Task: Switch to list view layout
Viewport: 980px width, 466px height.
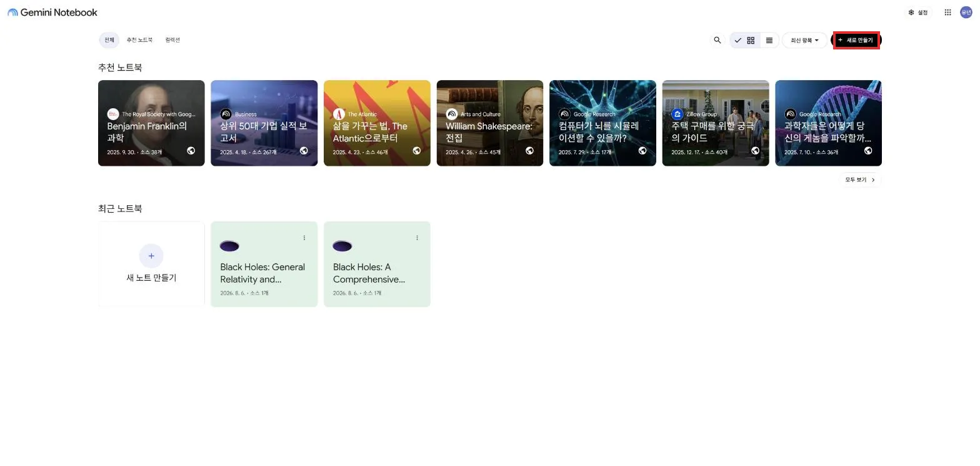Action: (769, 40)
